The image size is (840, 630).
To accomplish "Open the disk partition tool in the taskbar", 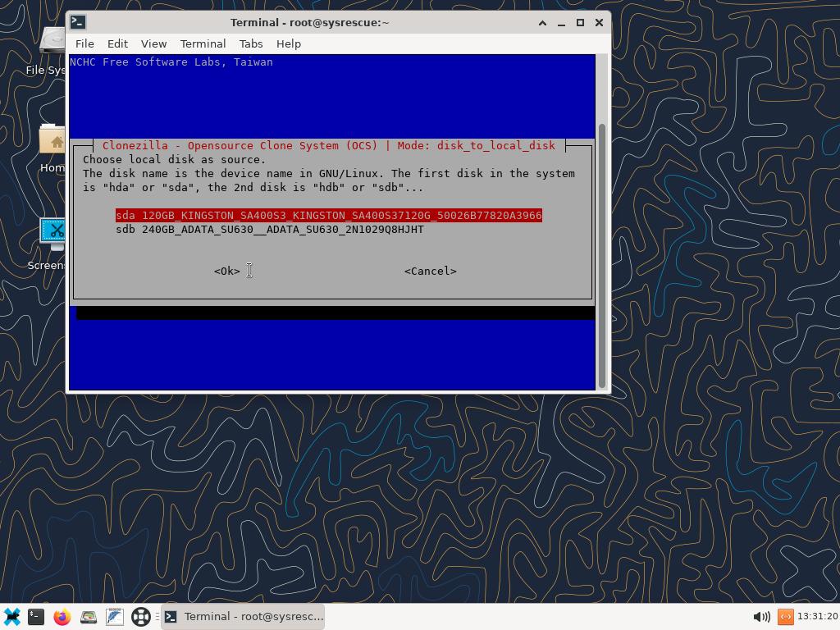I will pyautogui.click(x=89, y=616).
